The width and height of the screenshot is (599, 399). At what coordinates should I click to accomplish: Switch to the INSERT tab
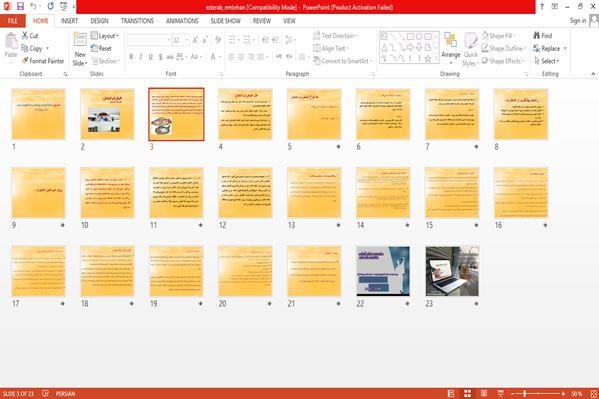(69, 21)
